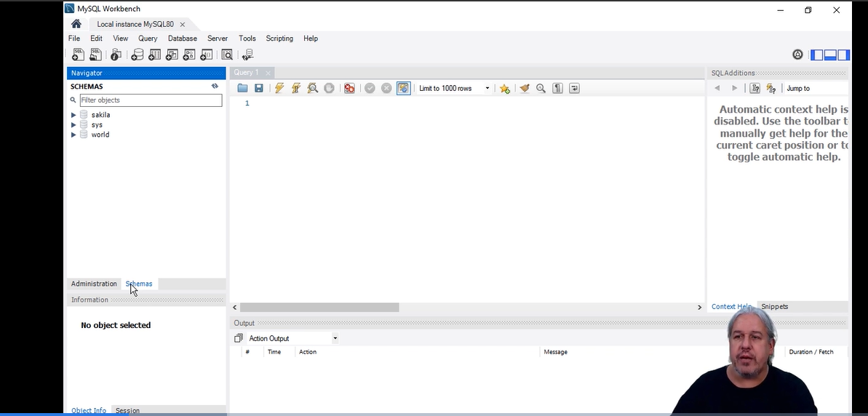Open the Help menu
868x416 pixels.
tap(311, 38)
